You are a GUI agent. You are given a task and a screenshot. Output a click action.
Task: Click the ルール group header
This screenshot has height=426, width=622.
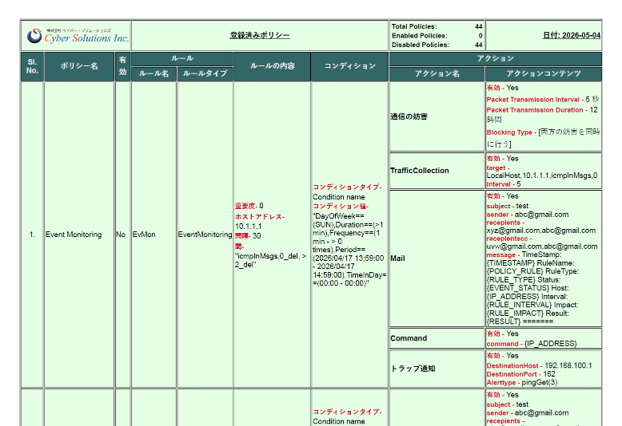click(182, 59)
